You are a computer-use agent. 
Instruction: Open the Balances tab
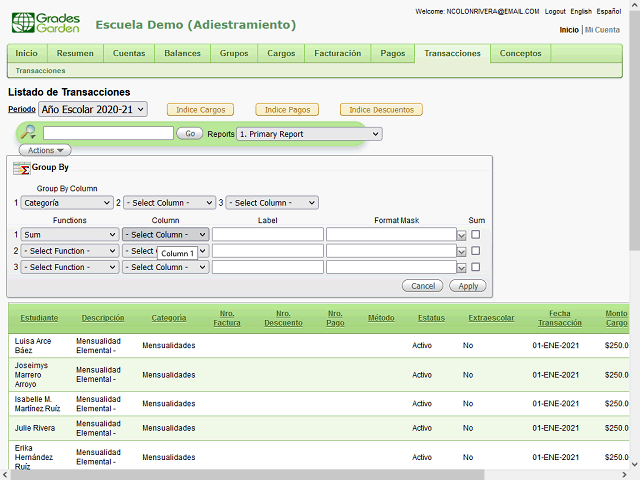tap(182, 53)
